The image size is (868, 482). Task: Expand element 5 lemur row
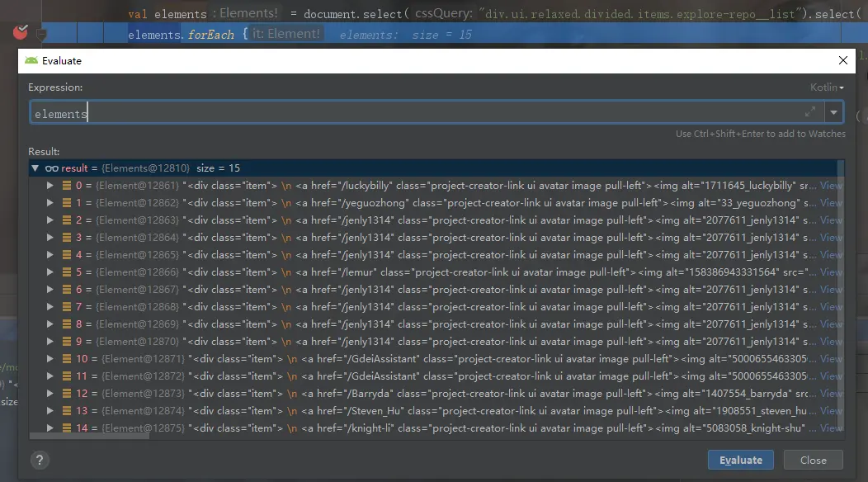[x=50, y=272]
